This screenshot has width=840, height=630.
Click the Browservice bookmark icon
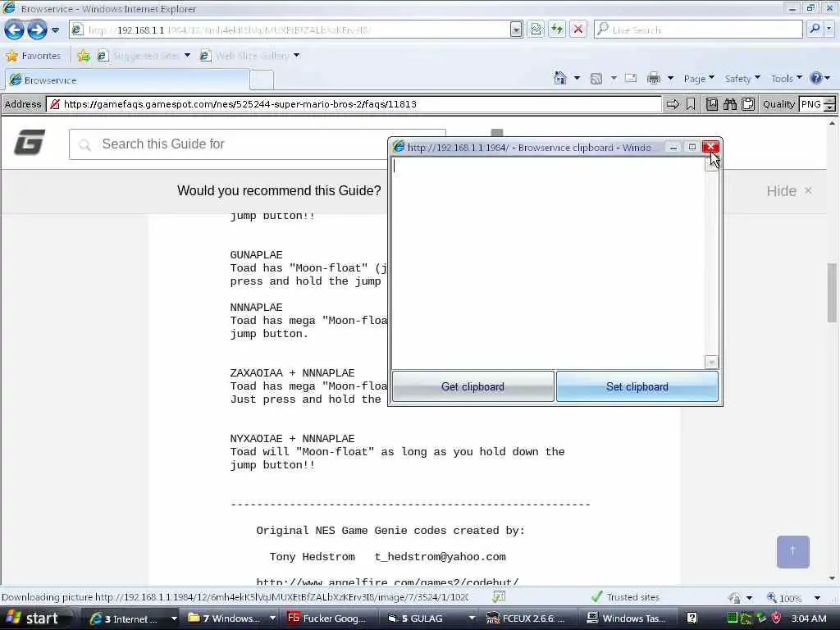691,104
